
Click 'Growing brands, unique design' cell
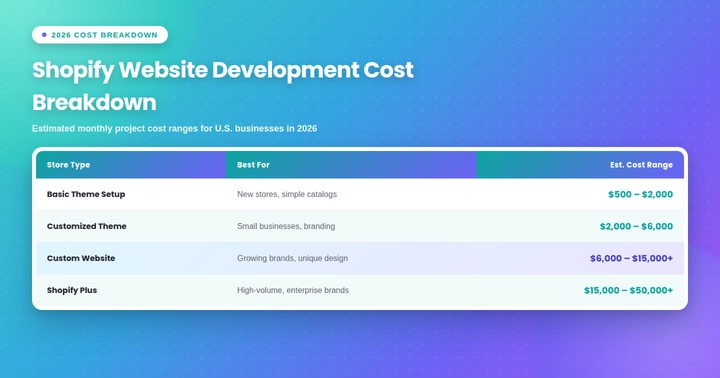351,259
